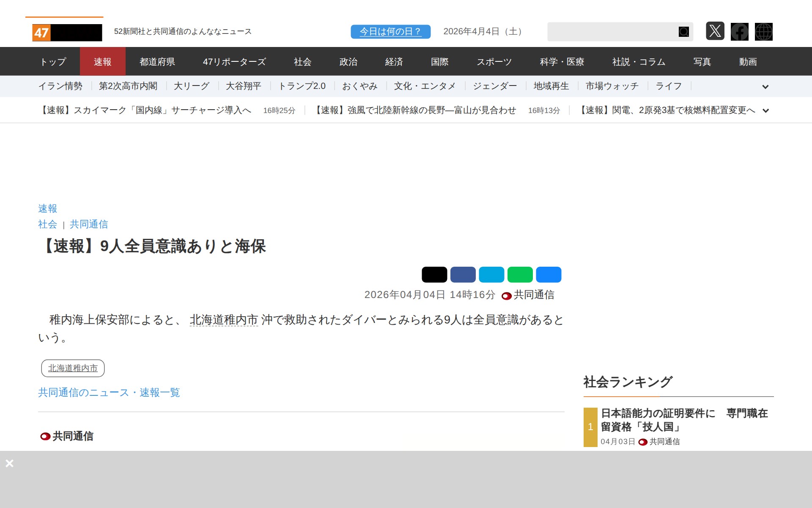Click the 北海道稚内市 tag below the article
812x508 pixels.
pos(72,368)
